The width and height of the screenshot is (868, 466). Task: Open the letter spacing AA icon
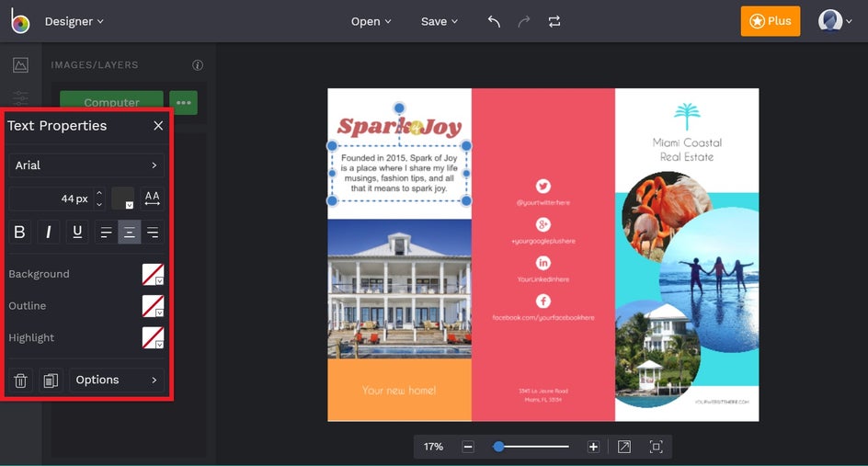[153, 198]
